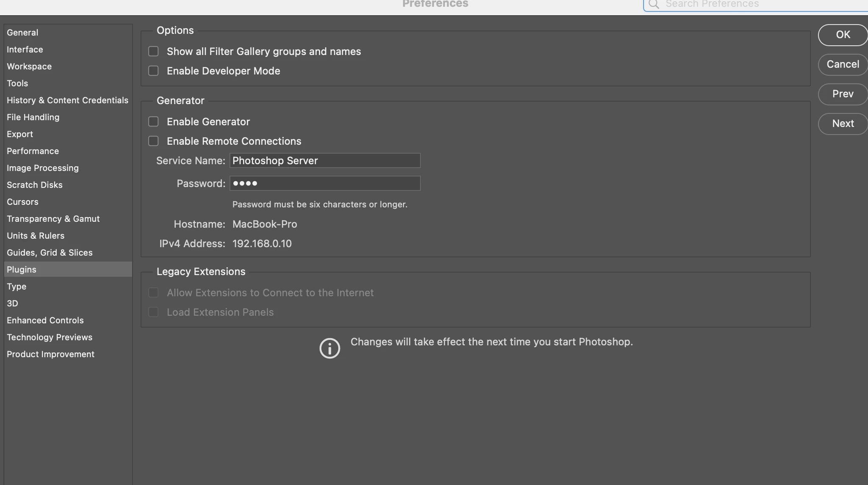Toggle Enable Developer Mode checkbox

pyautogui.click(x=153, y=71)
